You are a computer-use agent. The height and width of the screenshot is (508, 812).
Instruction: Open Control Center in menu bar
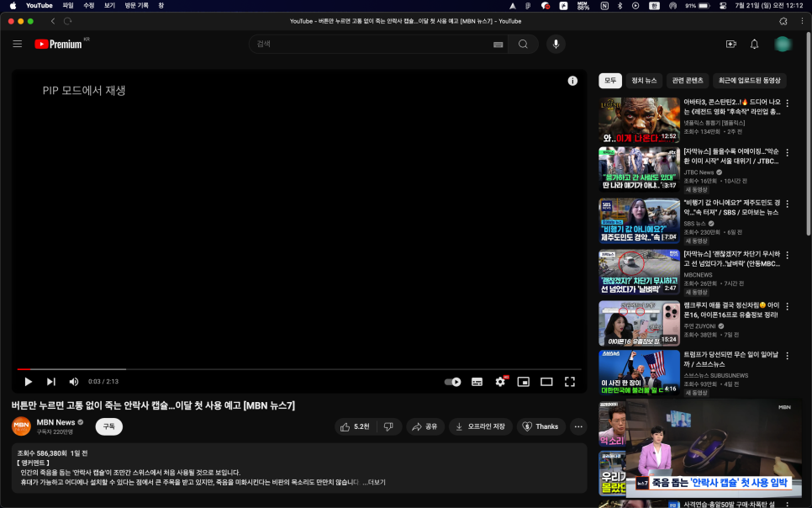(x=722, y=6)
